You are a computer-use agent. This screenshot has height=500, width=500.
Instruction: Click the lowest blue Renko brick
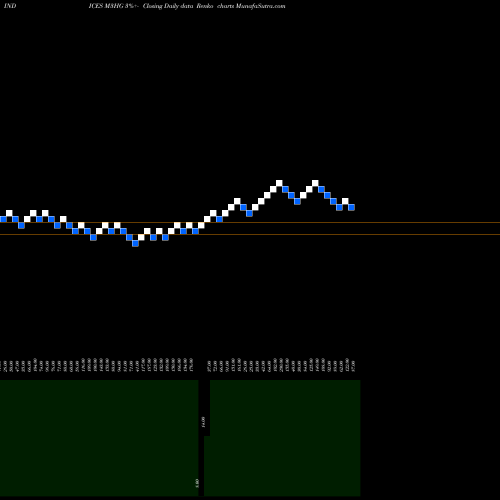135,243
